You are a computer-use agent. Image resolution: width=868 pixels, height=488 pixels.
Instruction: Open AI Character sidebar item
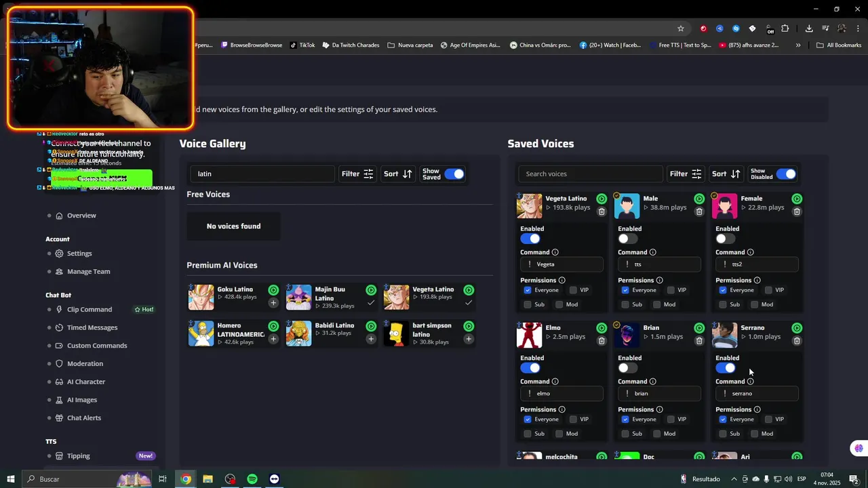[x=86, y=382]
